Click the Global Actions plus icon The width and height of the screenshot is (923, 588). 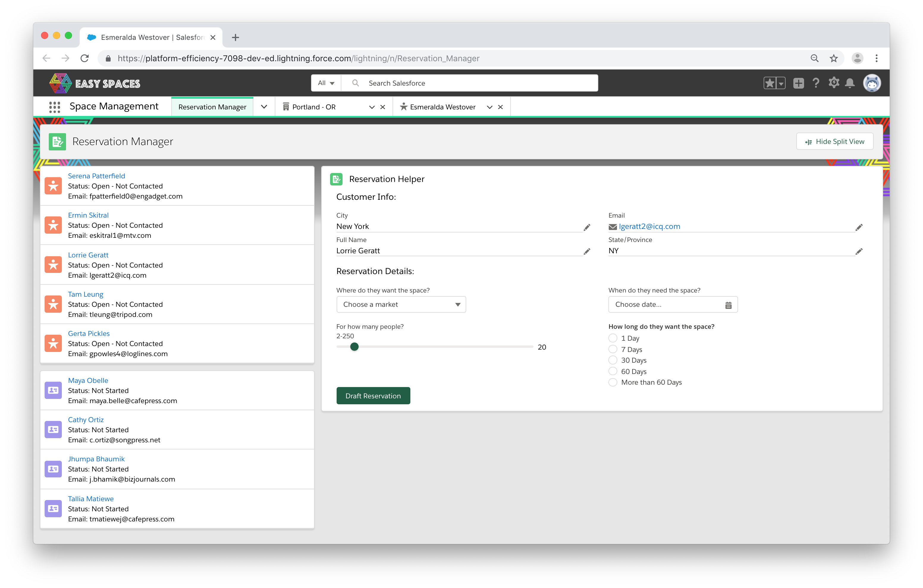click(x=798, y=83)
